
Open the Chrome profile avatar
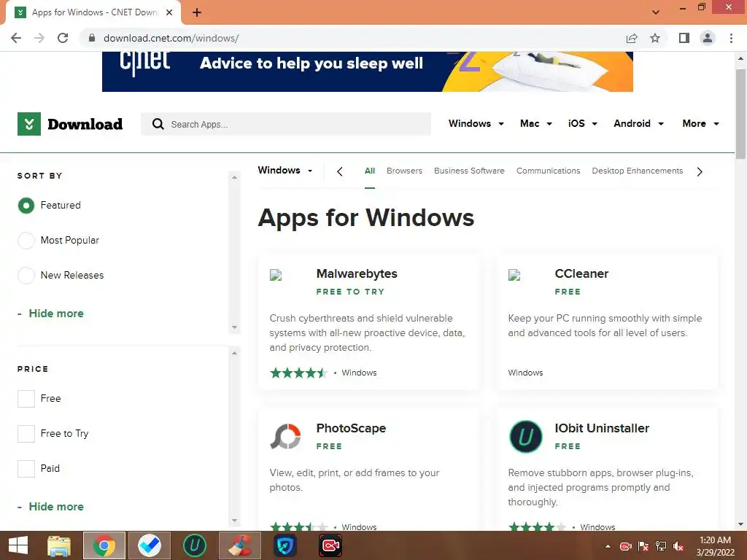708,38
